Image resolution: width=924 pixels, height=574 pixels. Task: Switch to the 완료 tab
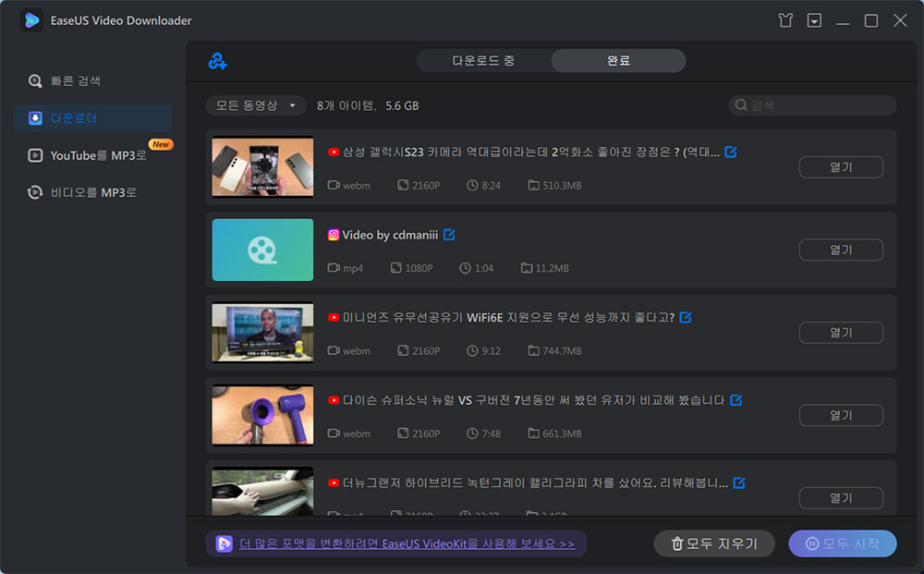[618, 61]
